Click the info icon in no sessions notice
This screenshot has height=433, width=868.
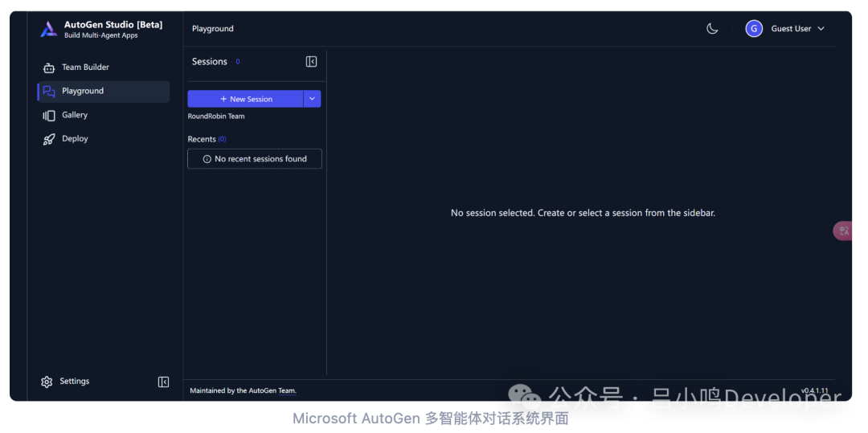[x=207, y=159]
